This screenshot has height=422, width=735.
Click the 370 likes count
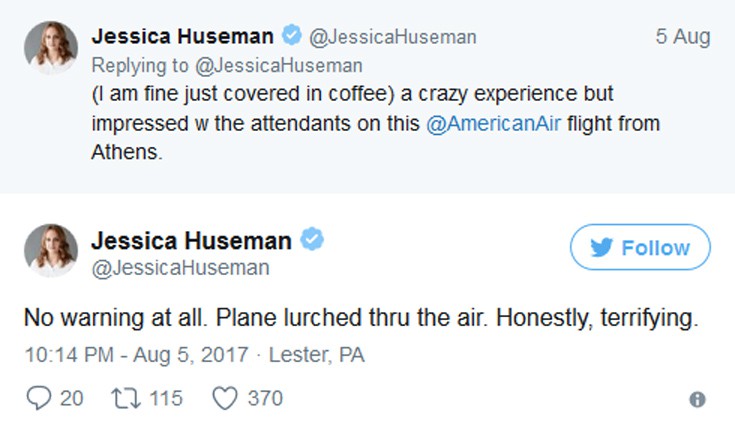click(265, 398)
